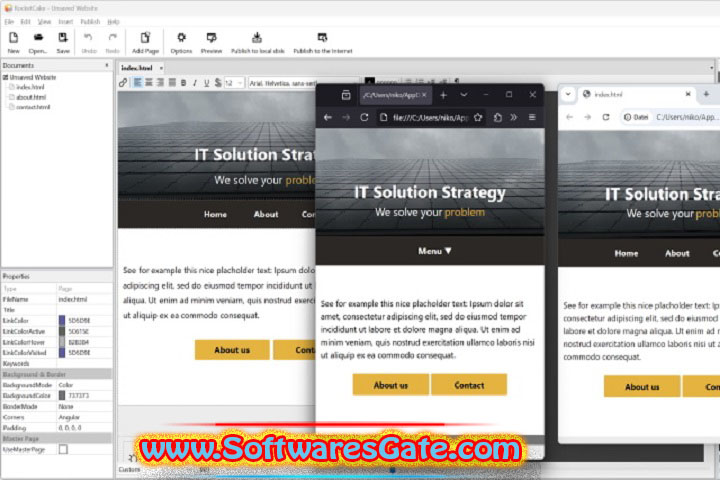Collapse the Unsaved Website tree node
The height and width of the screenshot is (480, 720).
click(6, 78)
